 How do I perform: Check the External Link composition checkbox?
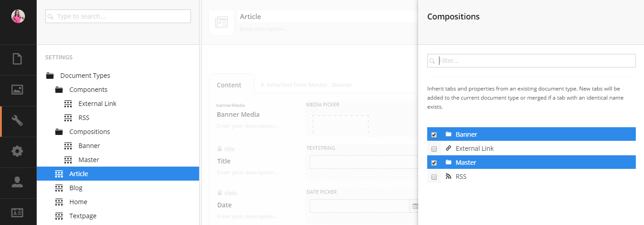pos(434,148)
